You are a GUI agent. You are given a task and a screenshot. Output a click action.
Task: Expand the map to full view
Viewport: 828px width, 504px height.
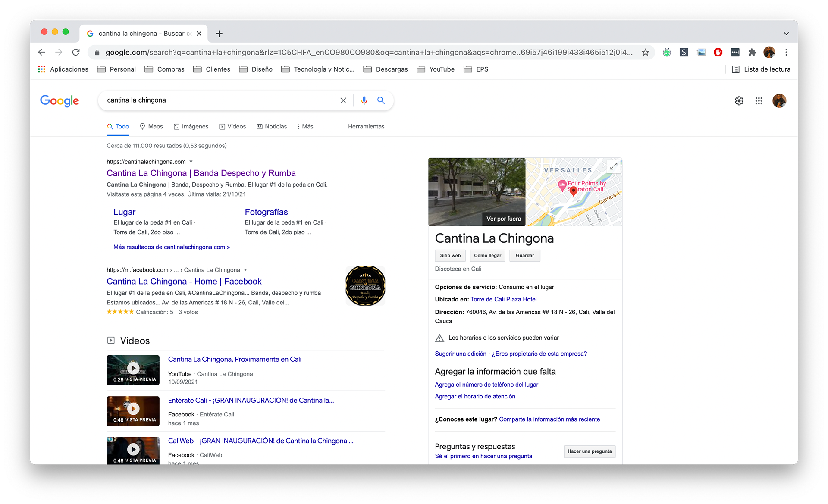(x=613, y=166)
